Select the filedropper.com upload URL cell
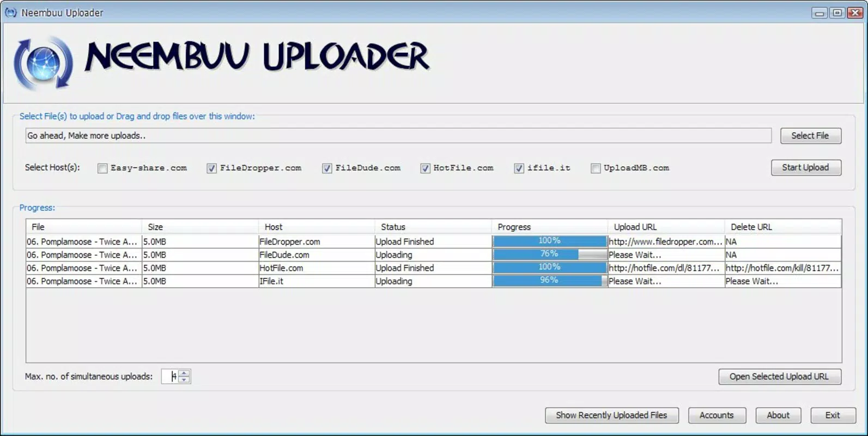The height and width of the screenshot is (436, 868). 666,241
